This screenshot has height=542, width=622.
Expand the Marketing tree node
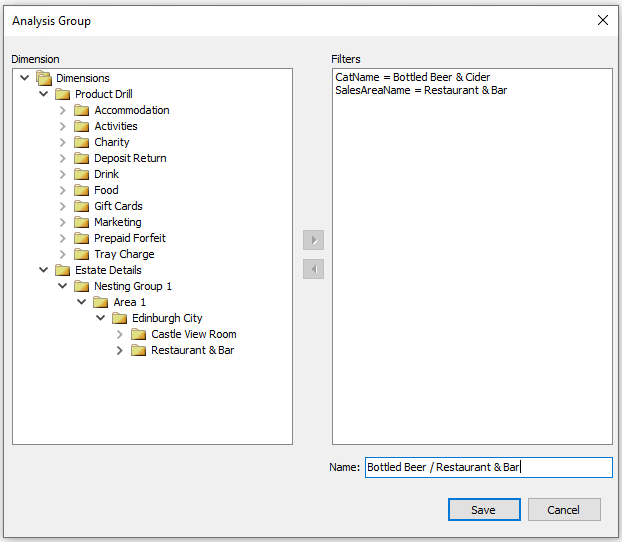(x=62, y=222)
